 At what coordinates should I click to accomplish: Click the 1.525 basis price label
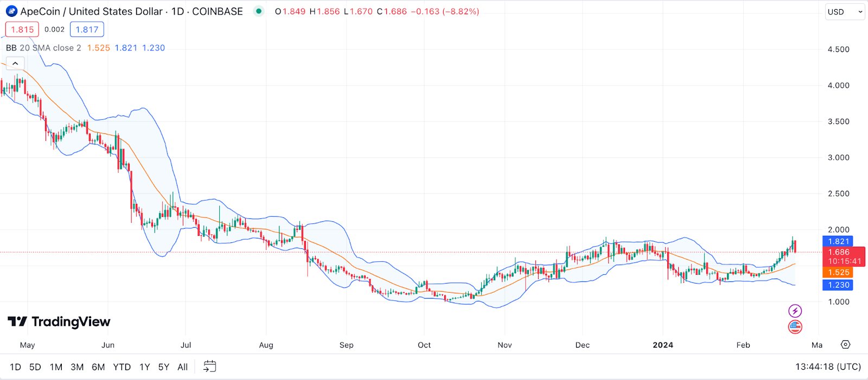pos(838,273)
